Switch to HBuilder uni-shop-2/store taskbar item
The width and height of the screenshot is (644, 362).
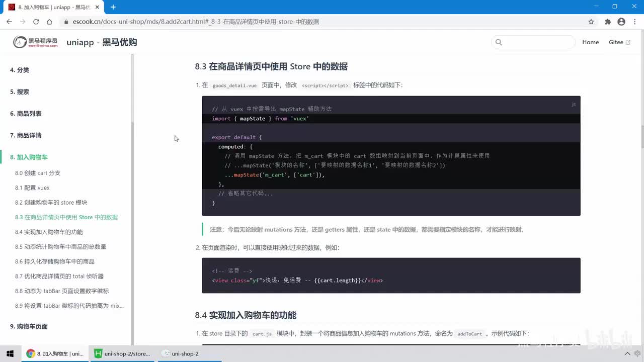[122, 353]
